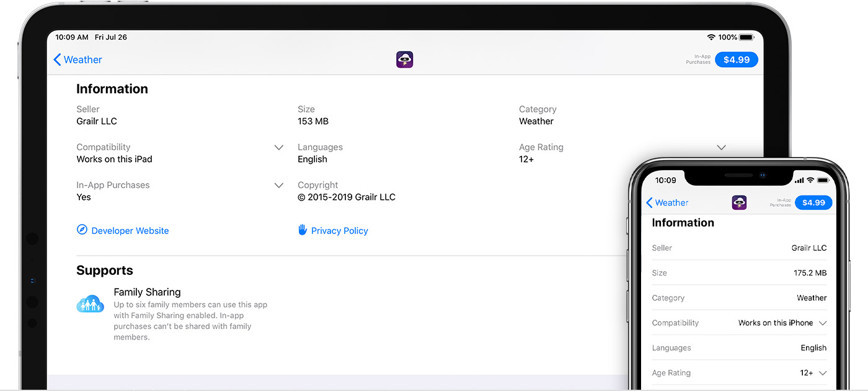This screenshot has width=868, height=391.
Task: Click the iPhone time 10:09
Action: pos(666,180)
